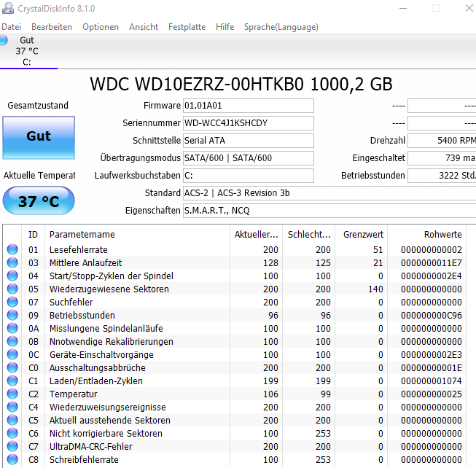Click Grenzwert 51 in Lesefehlerrate row
476x468 pixels.
click(378, 250)
